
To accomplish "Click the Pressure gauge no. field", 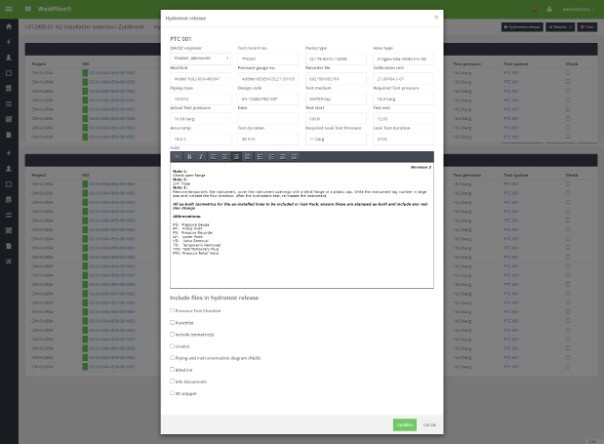I will (268, 79).
